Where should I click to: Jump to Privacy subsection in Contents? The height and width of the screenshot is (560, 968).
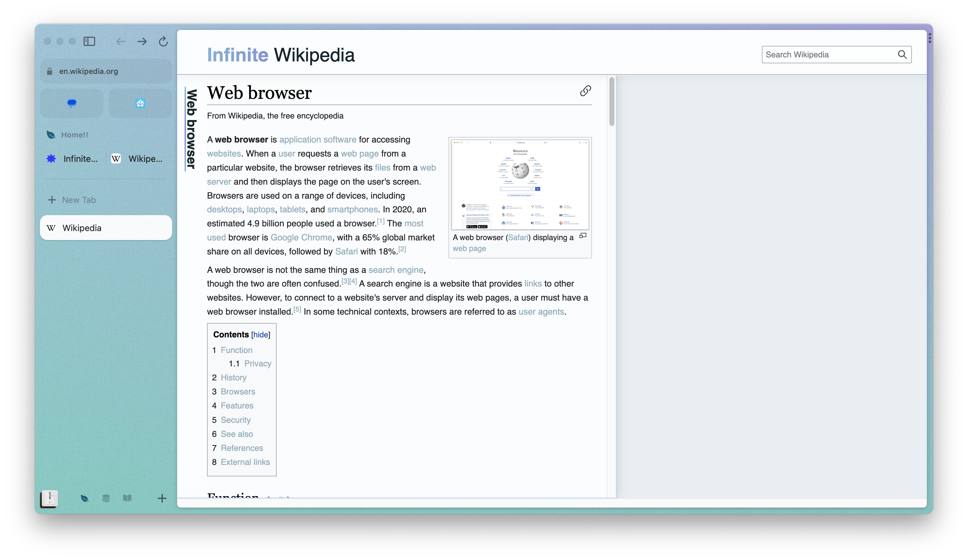(258, 363)
